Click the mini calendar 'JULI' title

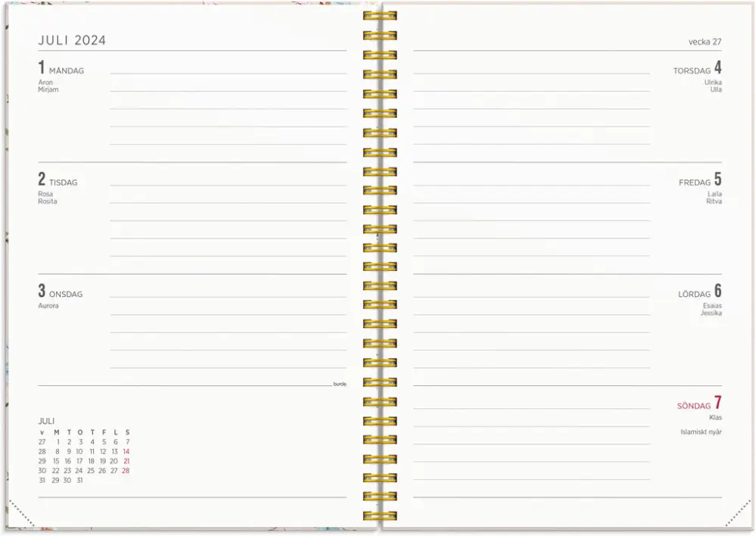pyautogui.click(x=46, y=421)
